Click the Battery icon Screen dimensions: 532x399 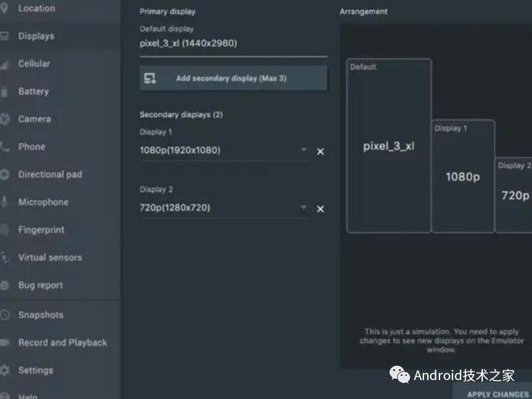coord(4,91)
